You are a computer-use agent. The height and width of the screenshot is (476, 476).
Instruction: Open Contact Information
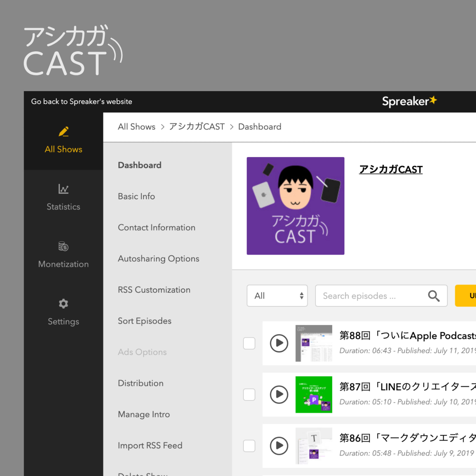(157, 227)
